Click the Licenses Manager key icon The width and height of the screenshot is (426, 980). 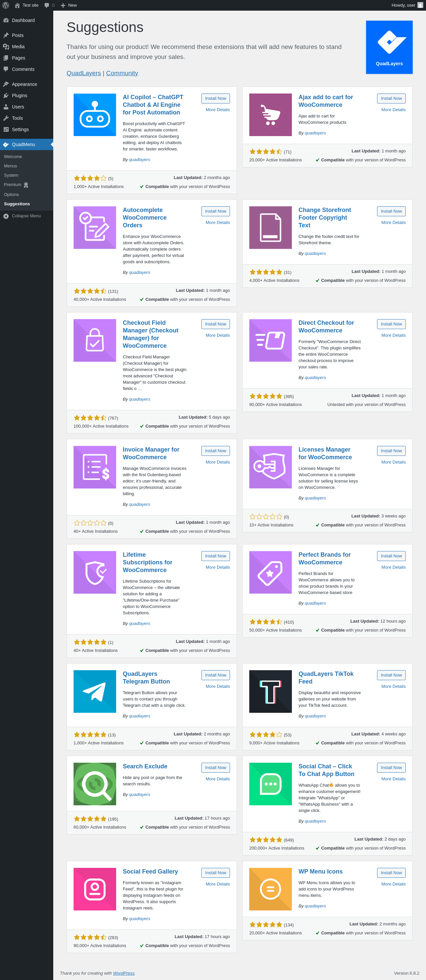click(271, 467)
